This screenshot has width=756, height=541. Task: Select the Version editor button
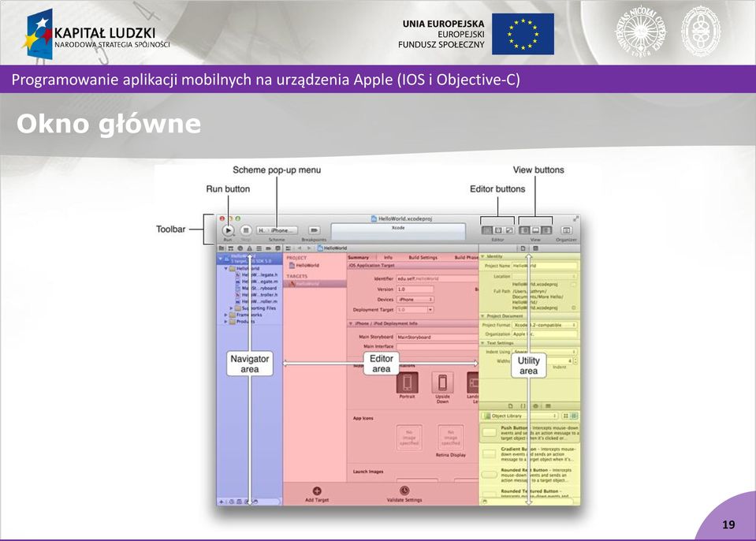509,230
